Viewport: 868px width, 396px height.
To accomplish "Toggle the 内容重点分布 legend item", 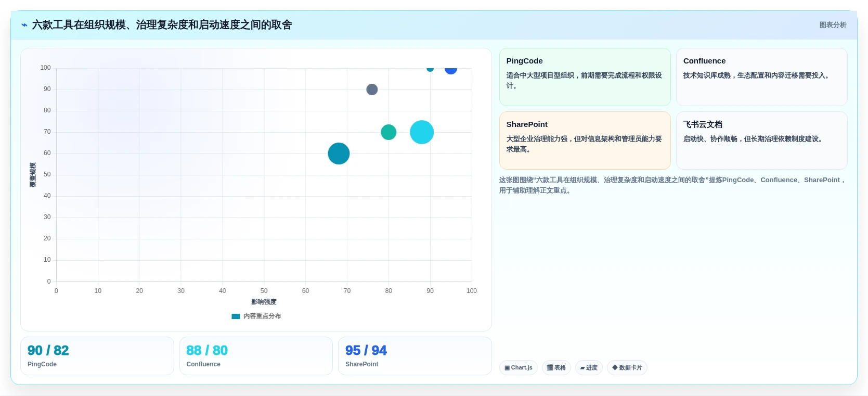I will (256, 316).
